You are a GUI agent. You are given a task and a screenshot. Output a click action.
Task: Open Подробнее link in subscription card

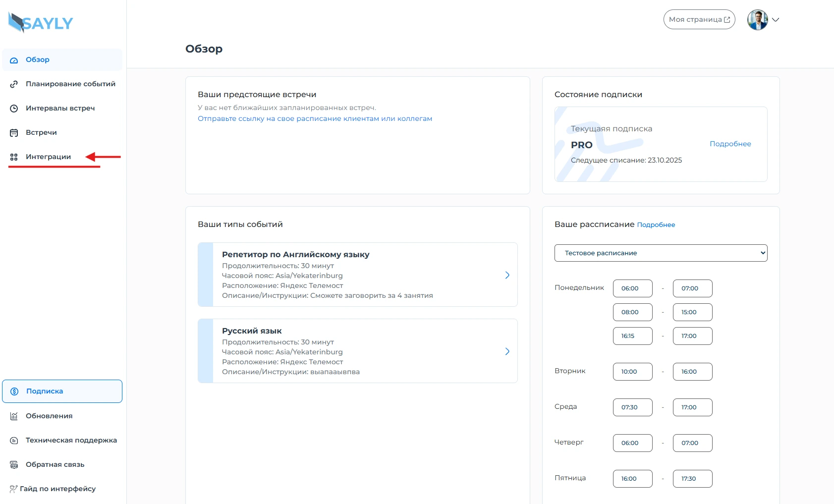730,144
